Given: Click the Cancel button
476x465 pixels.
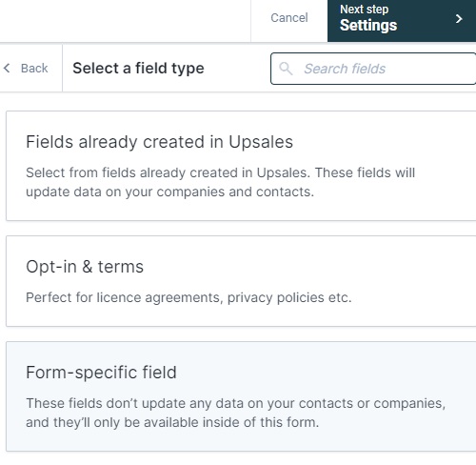Looking at the screenshot, I should click(289, 18).
